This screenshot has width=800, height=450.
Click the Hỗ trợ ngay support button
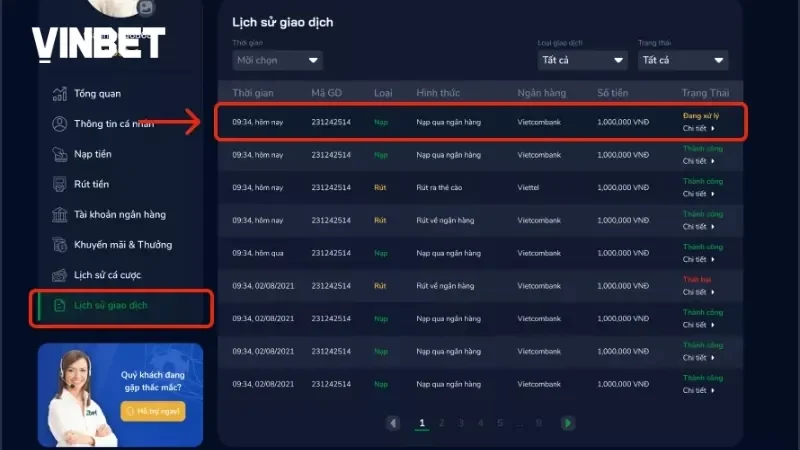tap(152, 411)
